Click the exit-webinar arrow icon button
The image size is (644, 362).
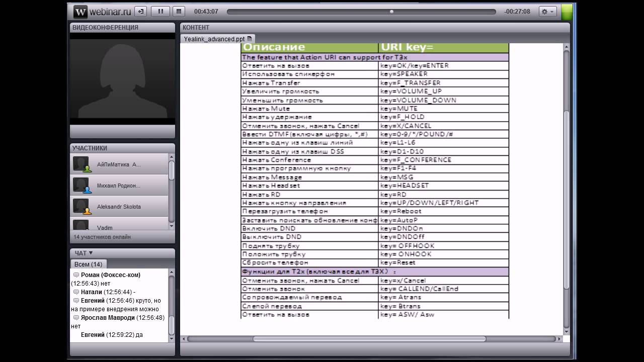point(141,11)
